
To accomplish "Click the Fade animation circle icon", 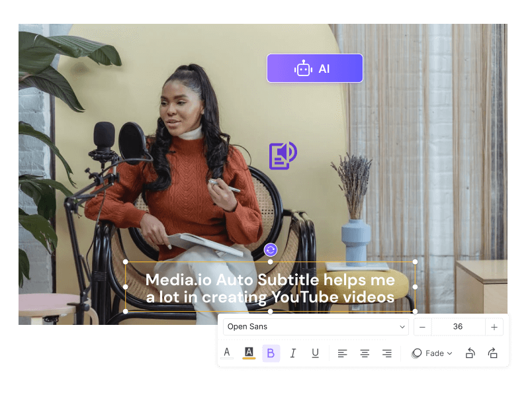I will 417,353.
